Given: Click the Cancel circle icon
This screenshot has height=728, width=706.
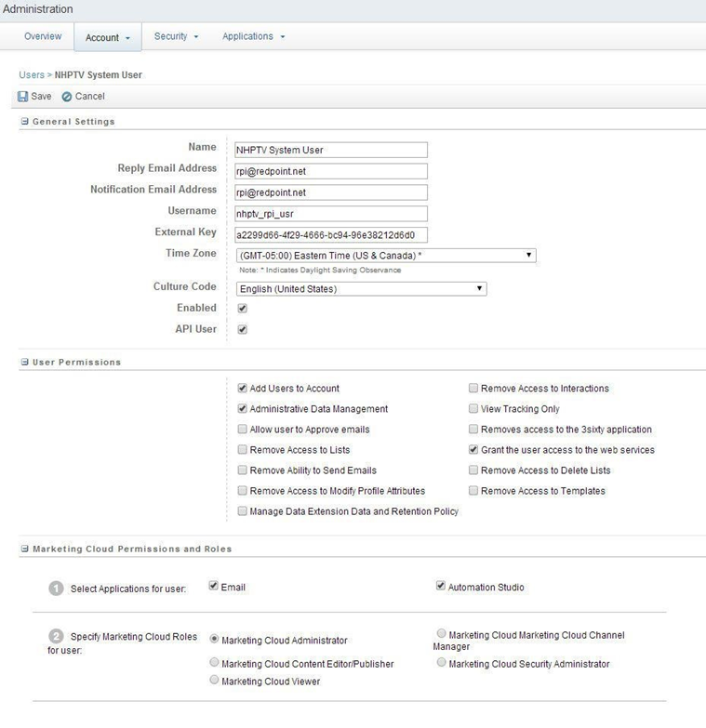Looking at the screenshot, I should (67, 97).
